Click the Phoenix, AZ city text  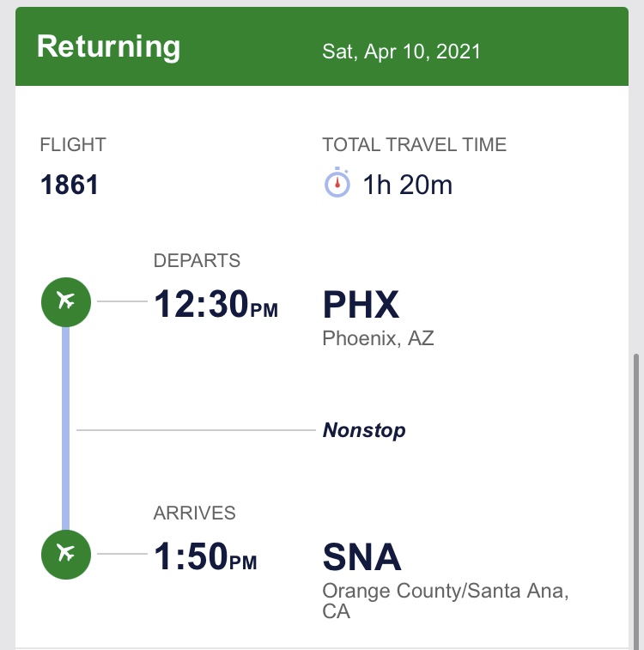click(x=378, y=338)
